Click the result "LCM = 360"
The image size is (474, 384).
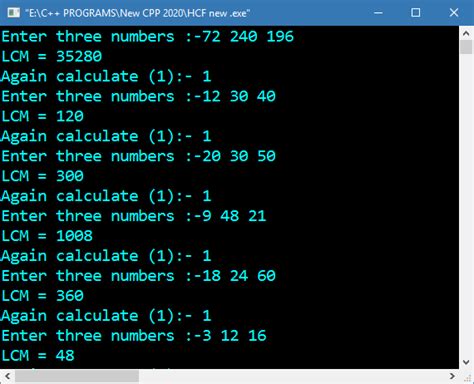[42, 296]
